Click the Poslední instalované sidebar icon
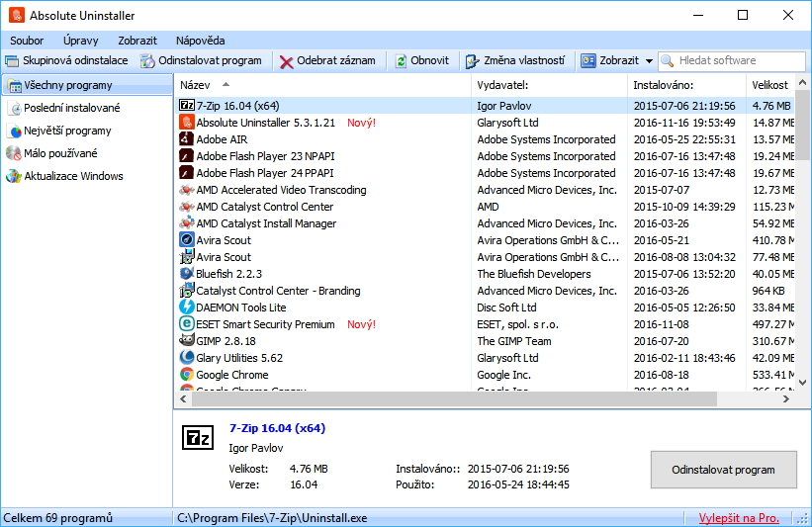The height and width of the screenshot is (527, 812). (16, 108)
